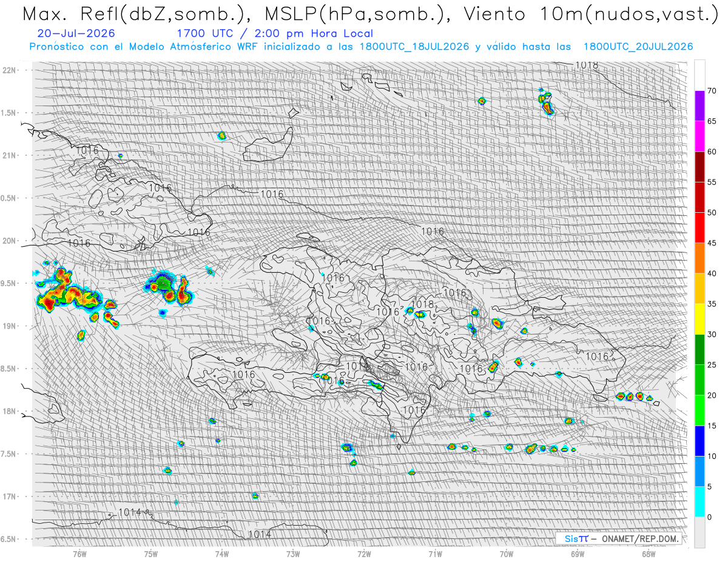
Task: Click the colorbar value '20'
Action: [712, 395]
